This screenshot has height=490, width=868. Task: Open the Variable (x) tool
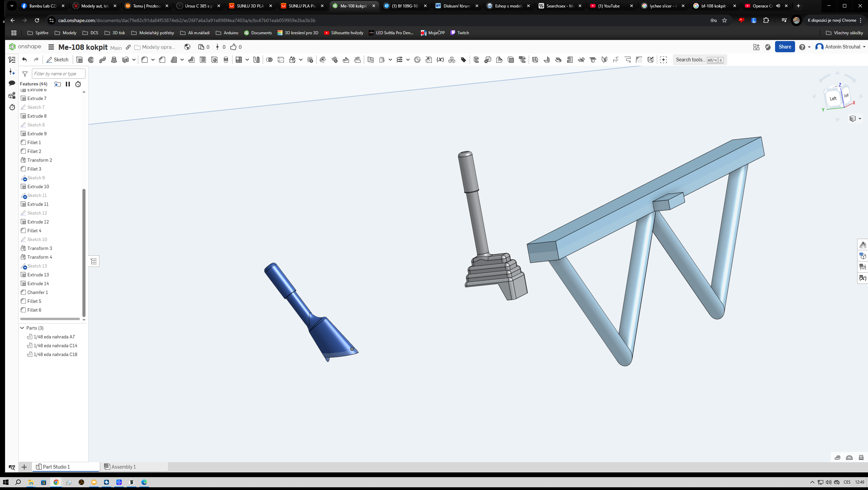click(x=440, y=60)
